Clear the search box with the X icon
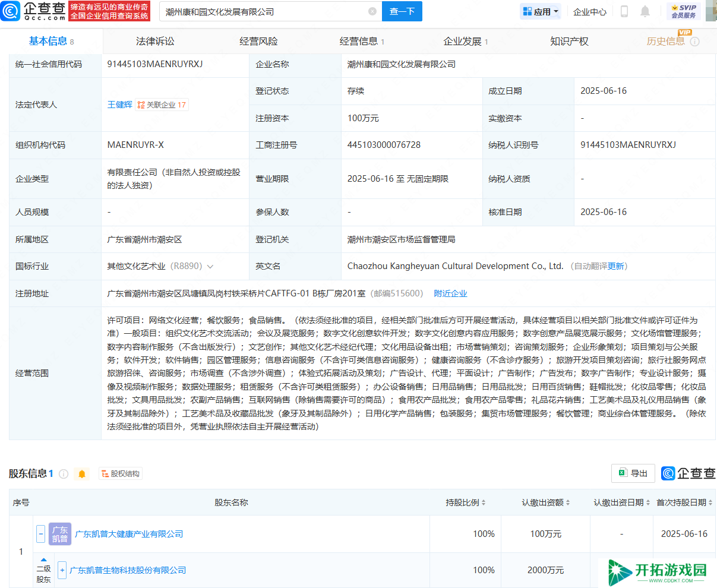The image size is (717, 588). [372, 11]
